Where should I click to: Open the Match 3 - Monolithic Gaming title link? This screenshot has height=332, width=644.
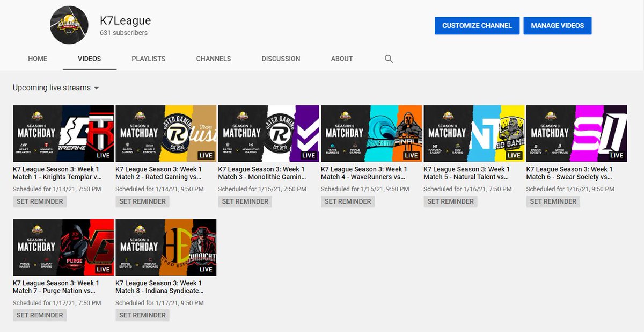pos(262,173)
